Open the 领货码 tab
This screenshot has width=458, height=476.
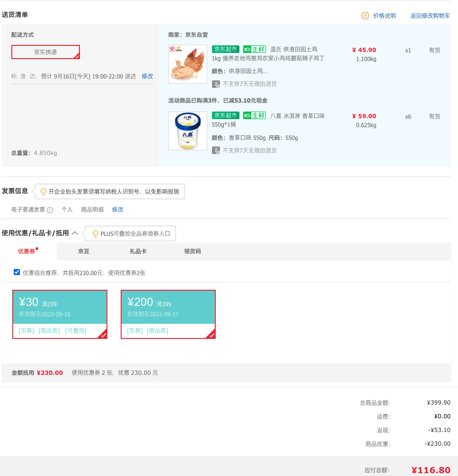click(193, 251)
